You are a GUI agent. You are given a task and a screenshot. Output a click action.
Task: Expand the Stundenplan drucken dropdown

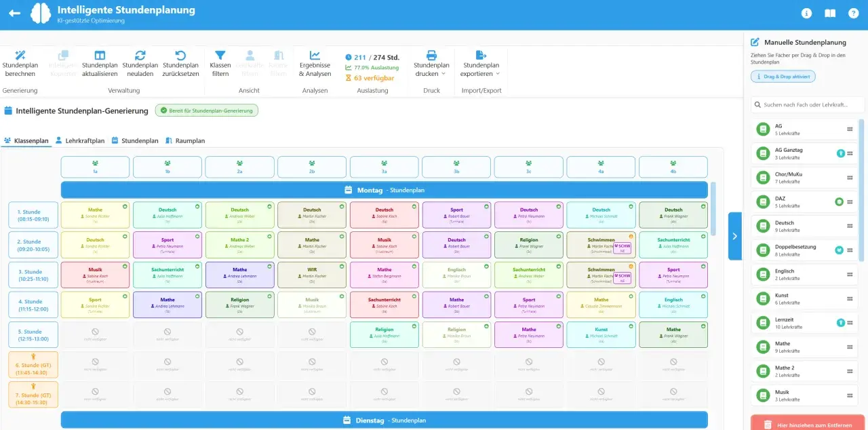(432, 69)
